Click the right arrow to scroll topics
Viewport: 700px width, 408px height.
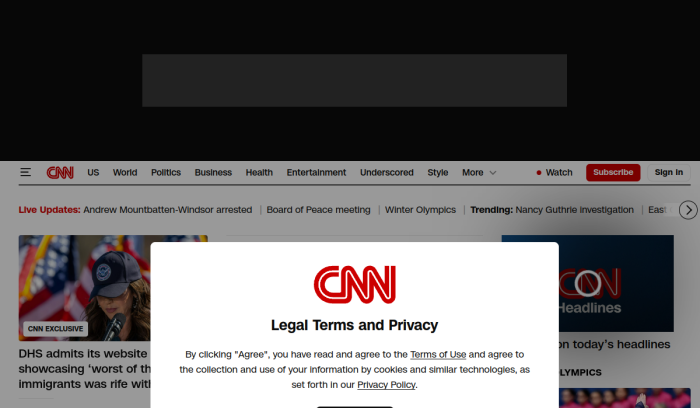(688, 210)
